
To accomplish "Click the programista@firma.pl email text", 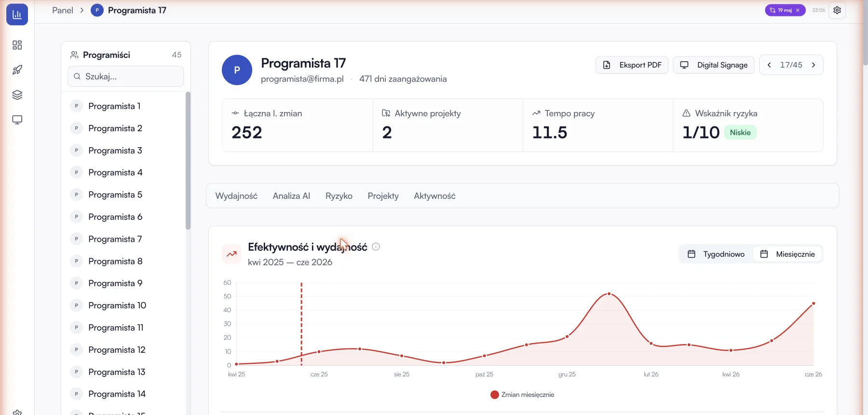I will click(302, 79).
